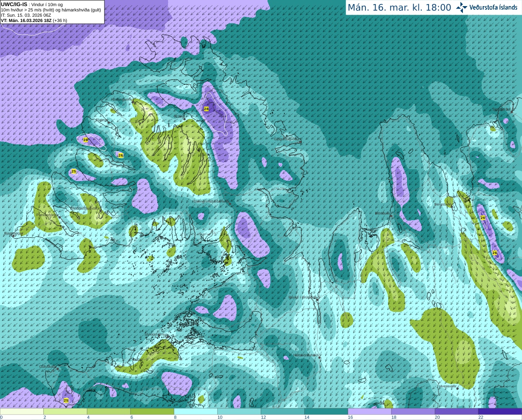Click the date header Mán. 16. mar. kl. 18:00
Screen dimensions: 522x420
pos(399,8)
